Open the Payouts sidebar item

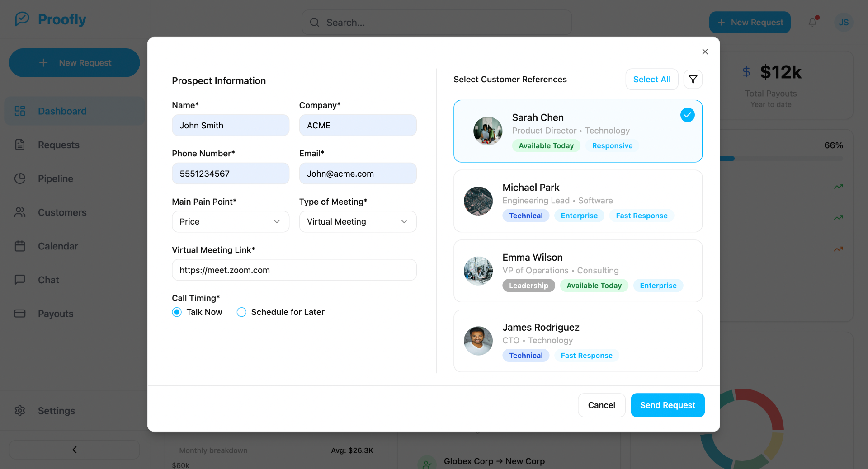(55, 314)
